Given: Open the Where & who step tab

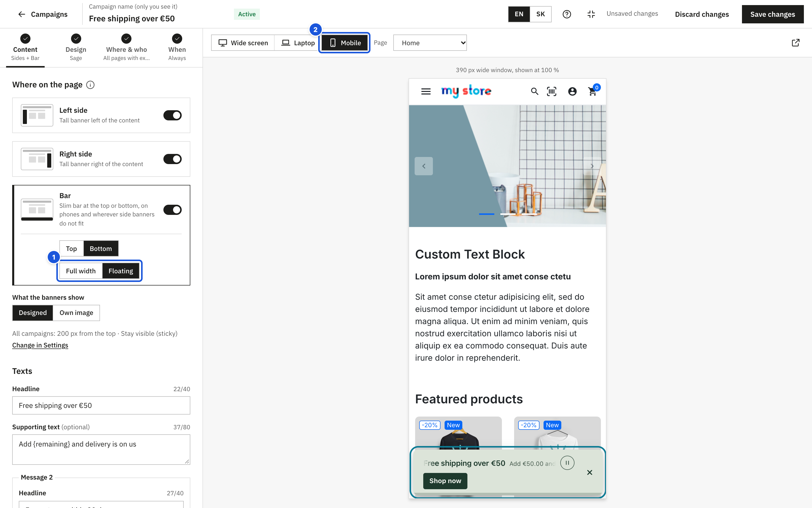Looking at the screenshot, I should (x=127, y=48).
